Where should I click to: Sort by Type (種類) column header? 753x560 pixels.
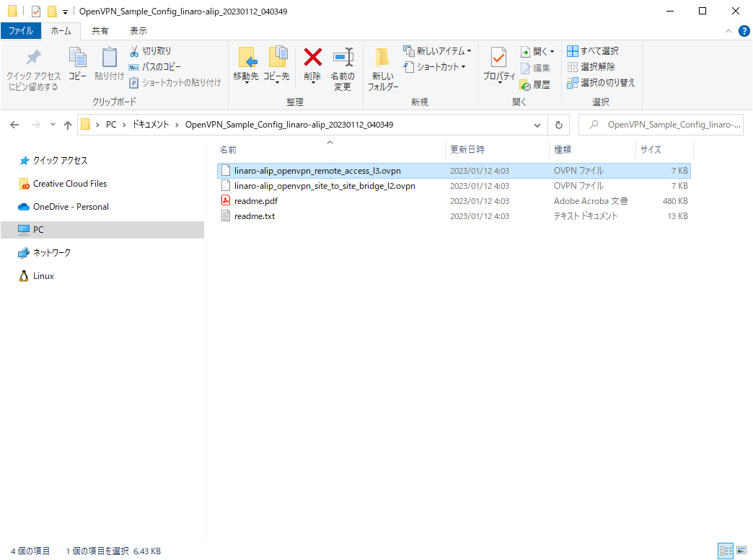(592, 149)
